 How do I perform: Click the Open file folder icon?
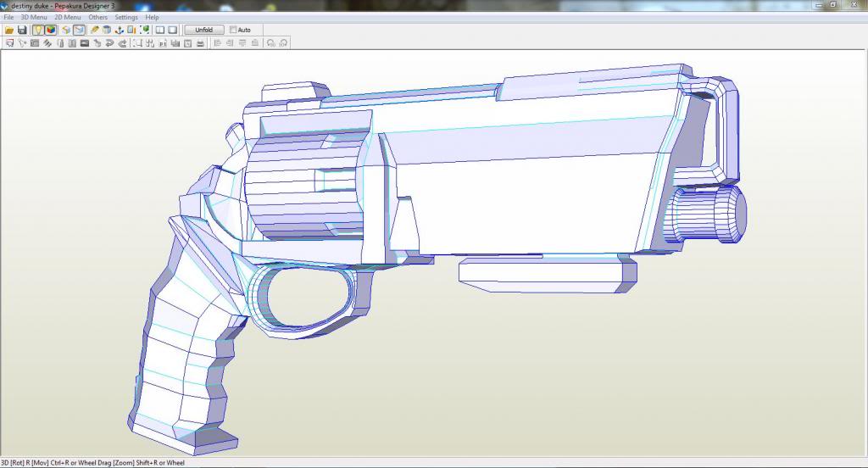9,30
